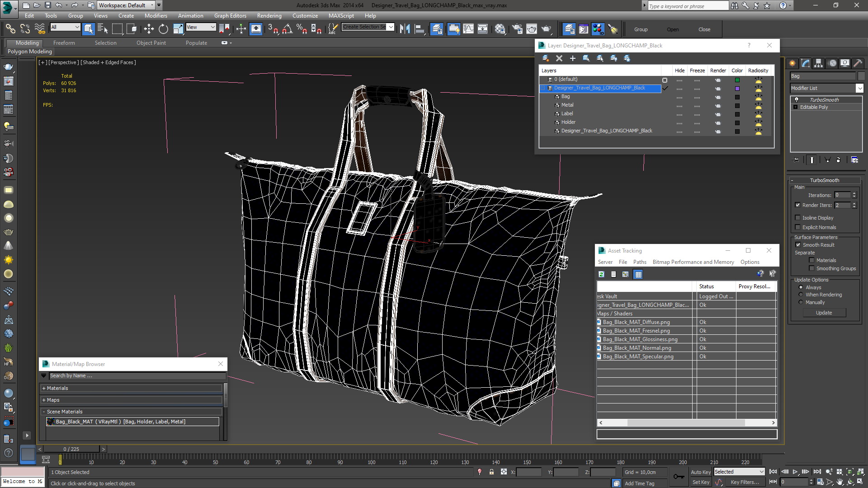Viewport: 868px width, 488px height.
Task: Click Refresh icon in Asset Tracking
Action: pos(601,274)
